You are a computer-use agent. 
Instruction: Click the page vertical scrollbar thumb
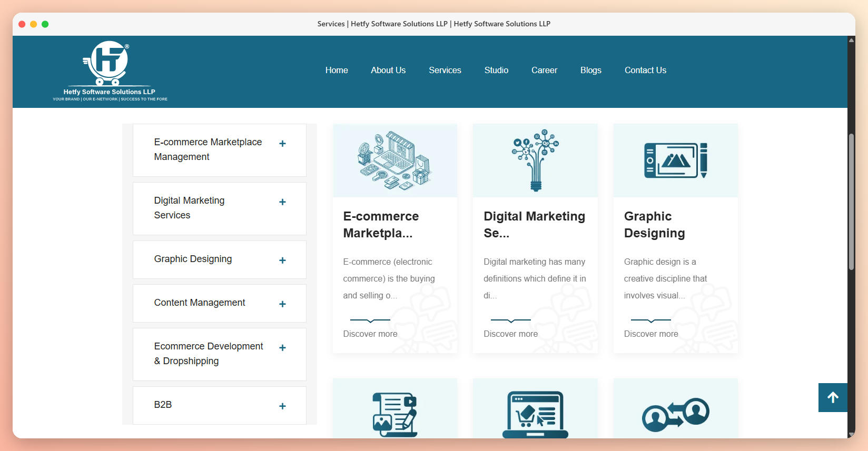point(851,202)
